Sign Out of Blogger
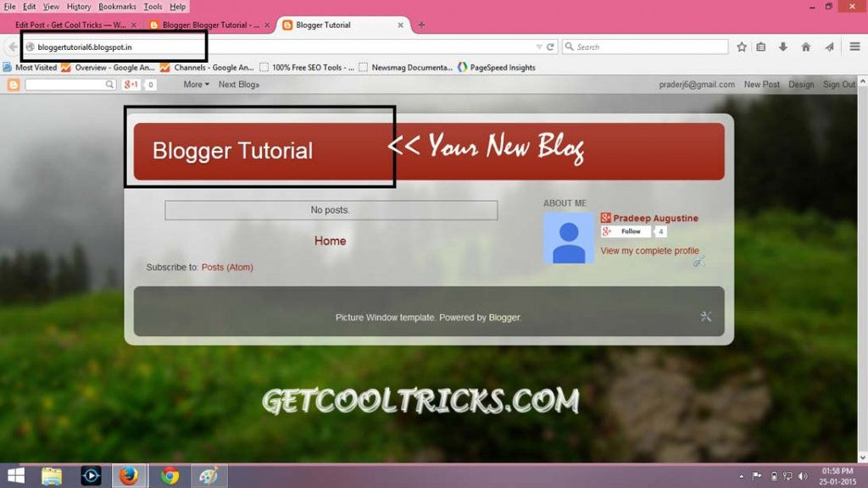This screenshot has height=488, width=868. coord(838,85)
